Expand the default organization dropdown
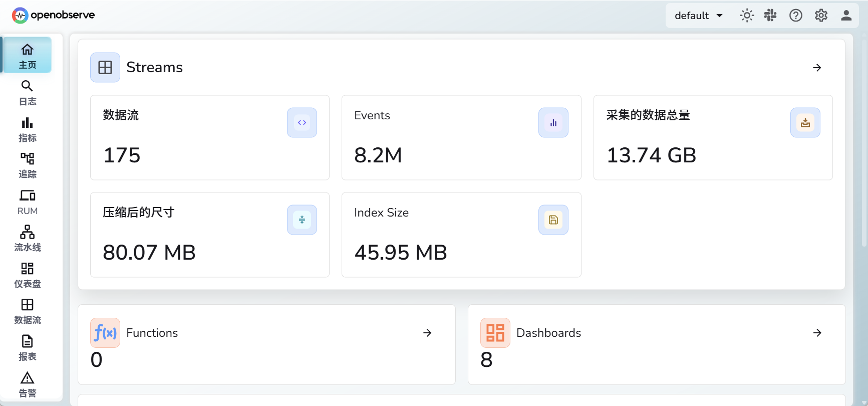 tap(699, 16)
